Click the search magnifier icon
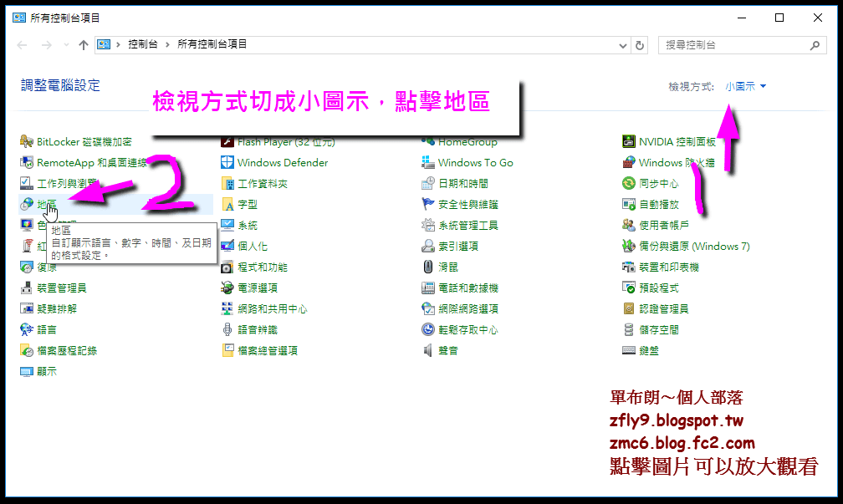Image resolution: width=843 pixels, height=504 pixels. [x=815, y=46]
